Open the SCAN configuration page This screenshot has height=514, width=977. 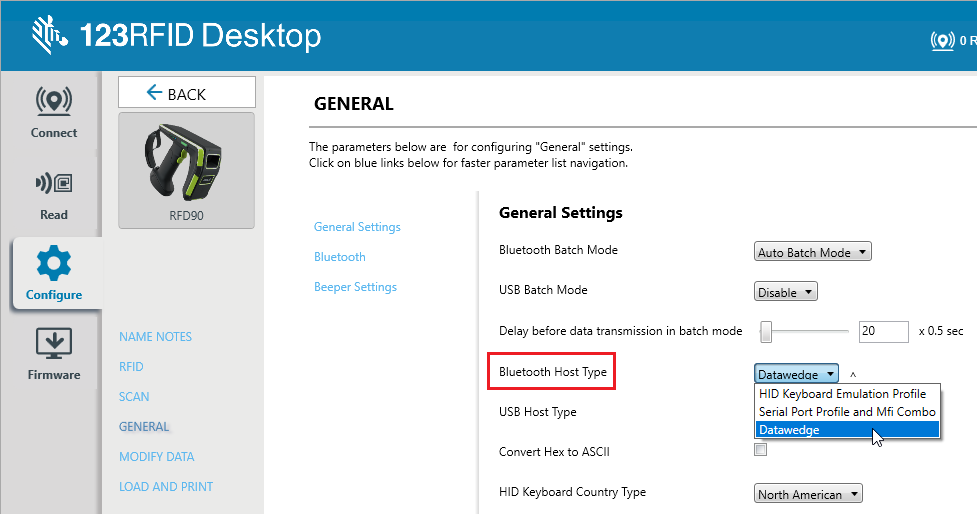(x=134, y=396)
